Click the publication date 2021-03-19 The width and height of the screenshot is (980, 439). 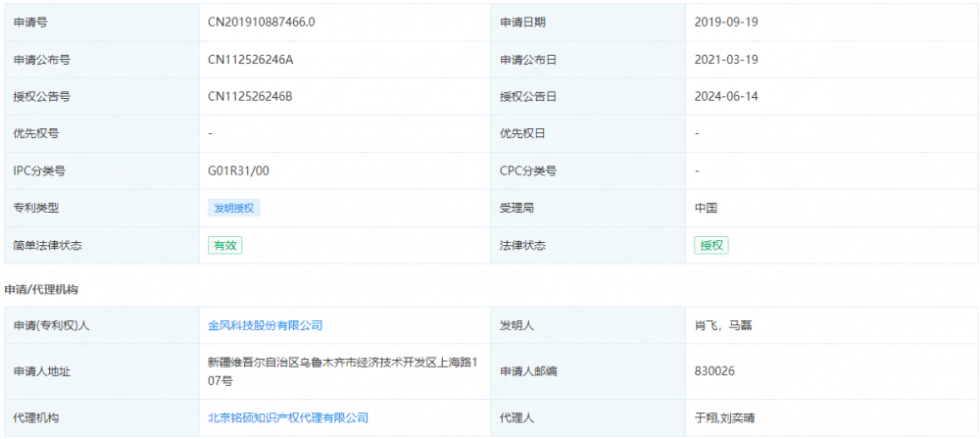[726, 60]
